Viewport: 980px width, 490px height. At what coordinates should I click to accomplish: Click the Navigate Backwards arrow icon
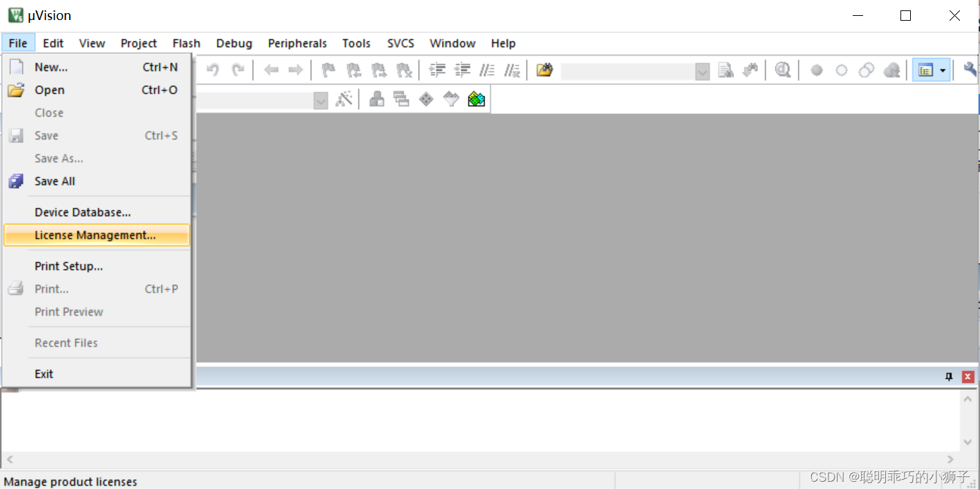click(271, 70)
